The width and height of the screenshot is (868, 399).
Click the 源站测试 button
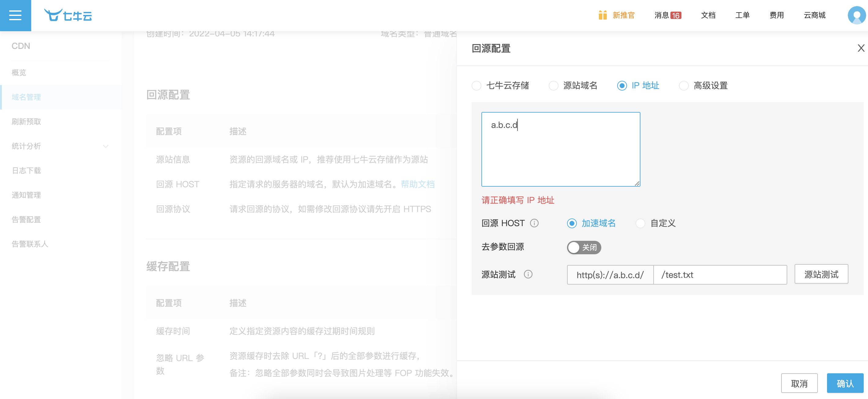821,274
